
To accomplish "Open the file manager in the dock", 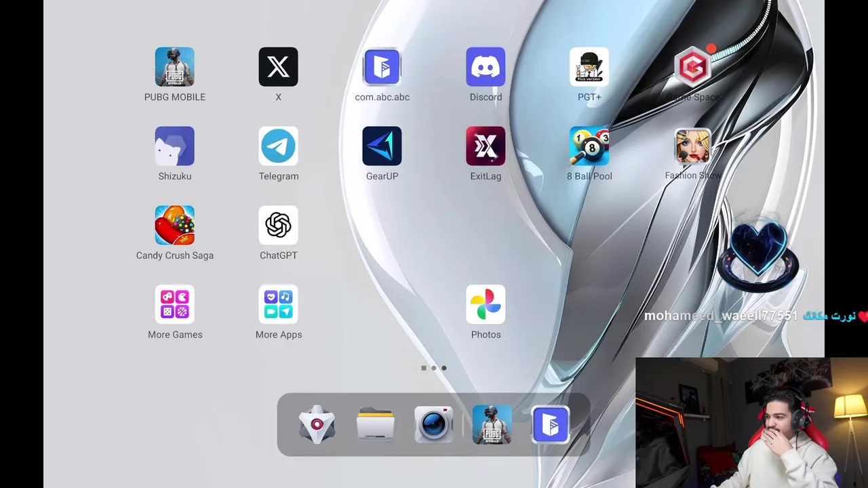I will [375, 424].
